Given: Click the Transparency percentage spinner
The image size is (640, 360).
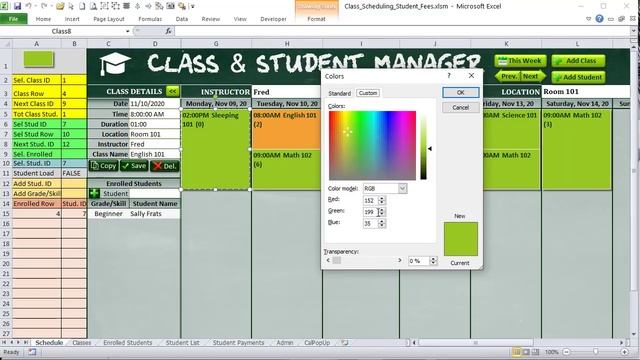Looking at the screenshot, I should 433,260.
